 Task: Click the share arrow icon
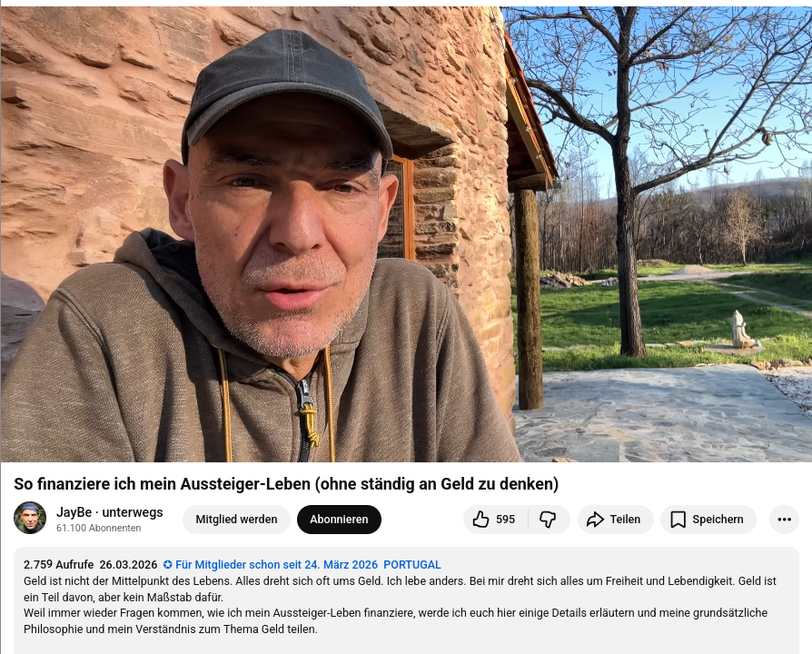coord(595,520)
